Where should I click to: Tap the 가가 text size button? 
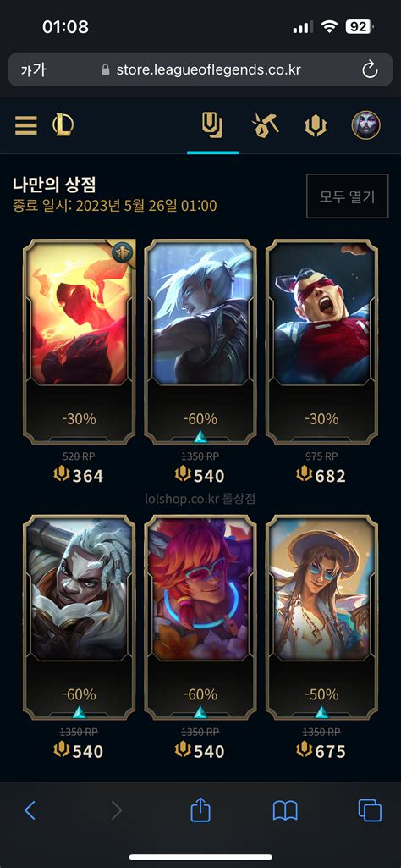[33, 69]
